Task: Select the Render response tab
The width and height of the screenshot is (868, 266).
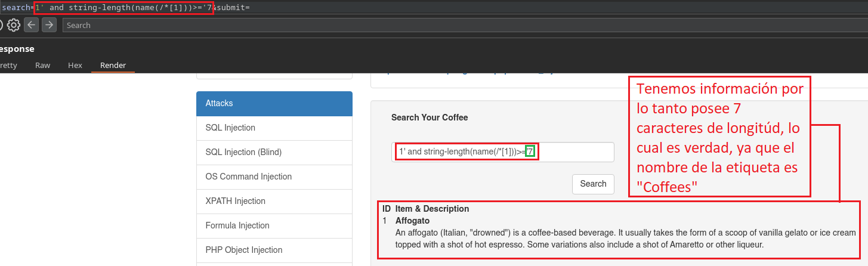Action: click(113, 65)
